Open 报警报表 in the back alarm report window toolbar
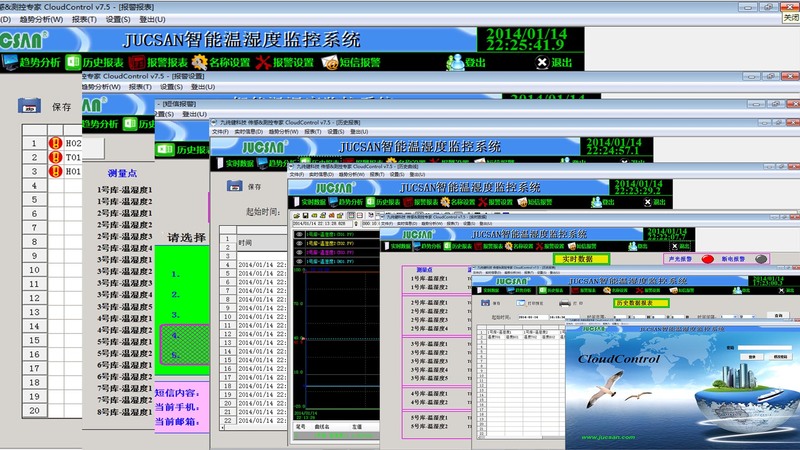Screen dimensions: 800x450 coord(158,62)
